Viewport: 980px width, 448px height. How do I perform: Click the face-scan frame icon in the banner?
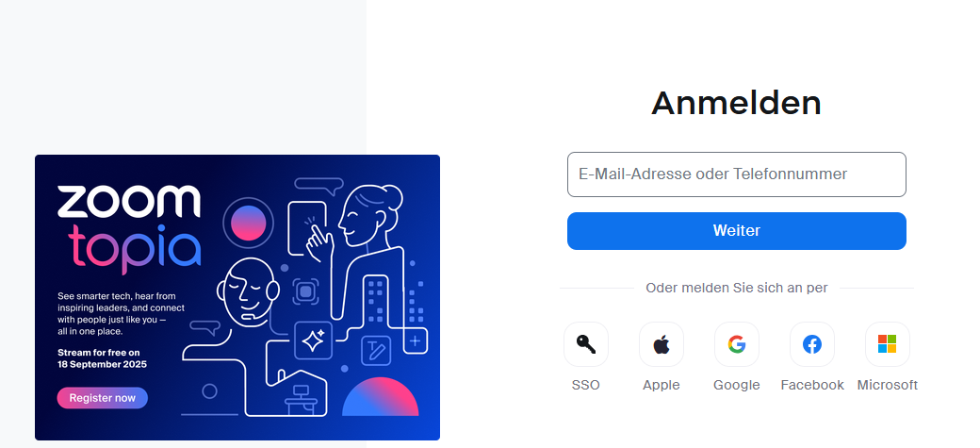305,291
